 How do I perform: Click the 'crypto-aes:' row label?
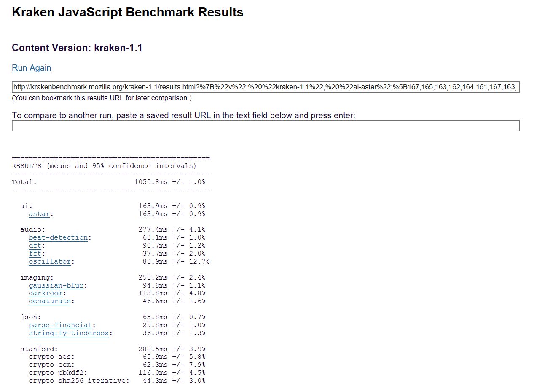point(52,357)
